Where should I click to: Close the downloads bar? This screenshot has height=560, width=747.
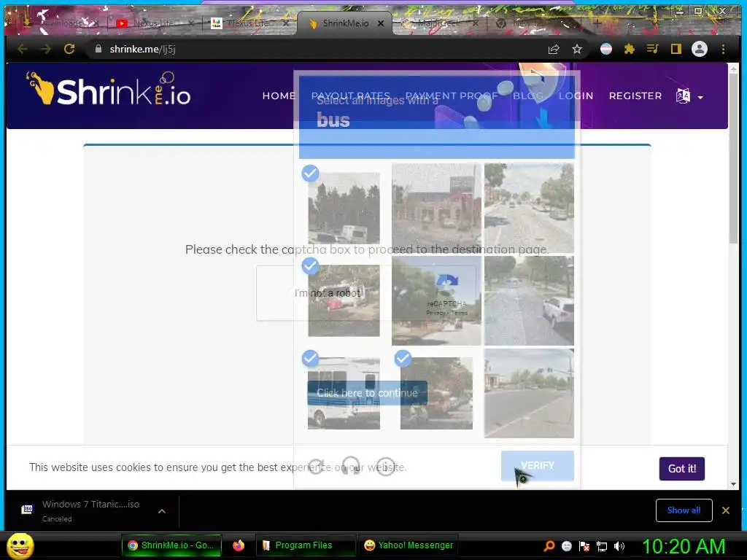click(726, 510)
